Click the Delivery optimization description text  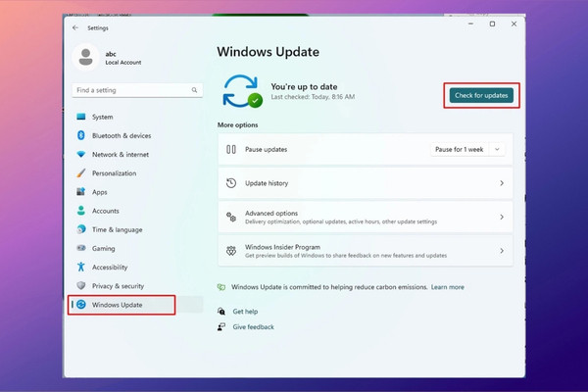pos(341,221)
